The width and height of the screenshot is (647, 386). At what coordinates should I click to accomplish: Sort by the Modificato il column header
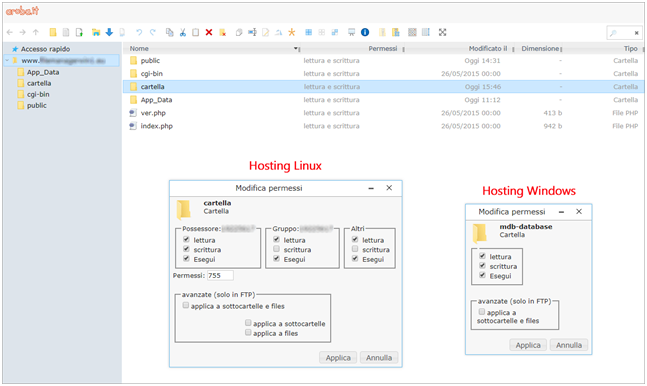(488, 49)
